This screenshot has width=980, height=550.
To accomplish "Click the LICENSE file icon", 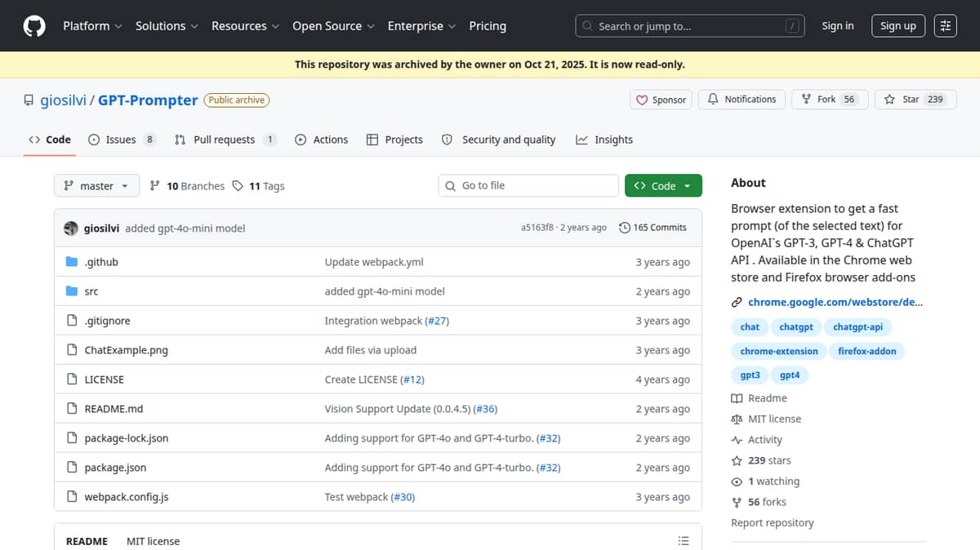I will click(72, 379).
